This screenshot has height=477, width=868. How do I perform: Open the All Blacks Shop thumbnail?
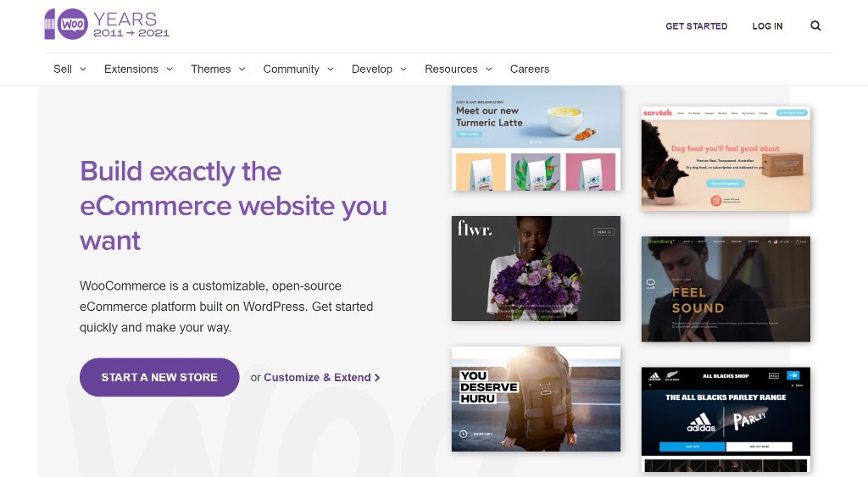tap(726, 419)
